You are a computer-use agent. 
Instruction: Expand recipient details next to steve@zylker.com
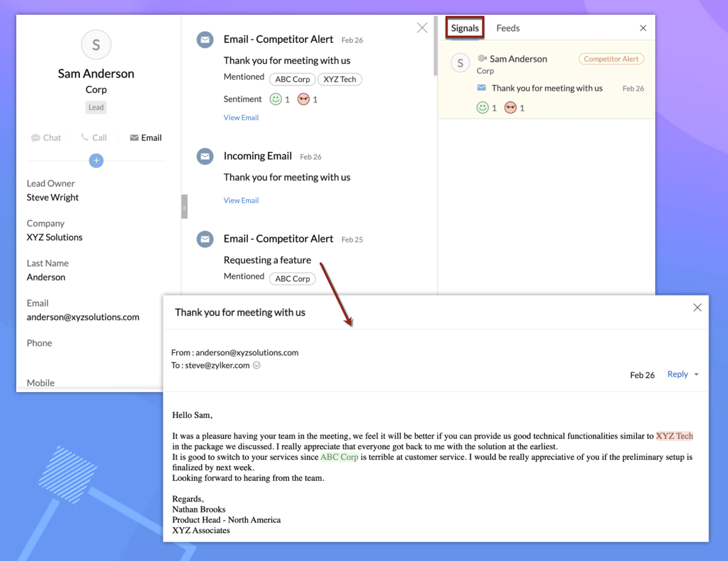tap(257, 365)
